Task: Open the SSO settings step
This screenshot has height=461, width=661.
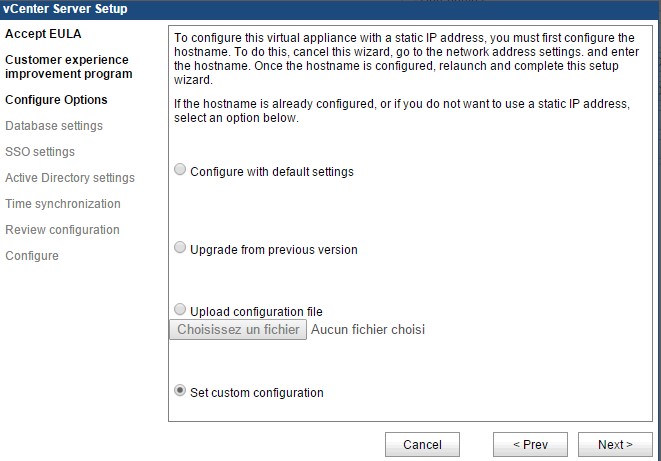Action: click(40, 152)
